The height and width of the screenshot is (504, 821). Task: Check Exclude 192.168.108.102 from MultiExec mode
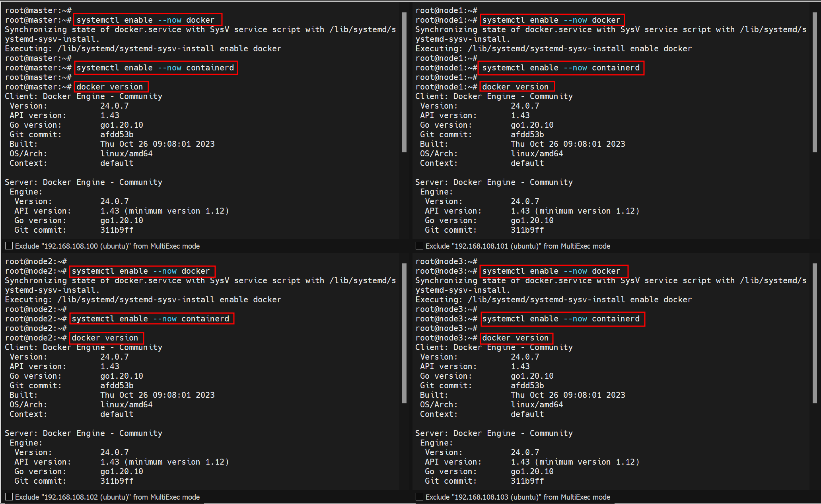point(9,497)
